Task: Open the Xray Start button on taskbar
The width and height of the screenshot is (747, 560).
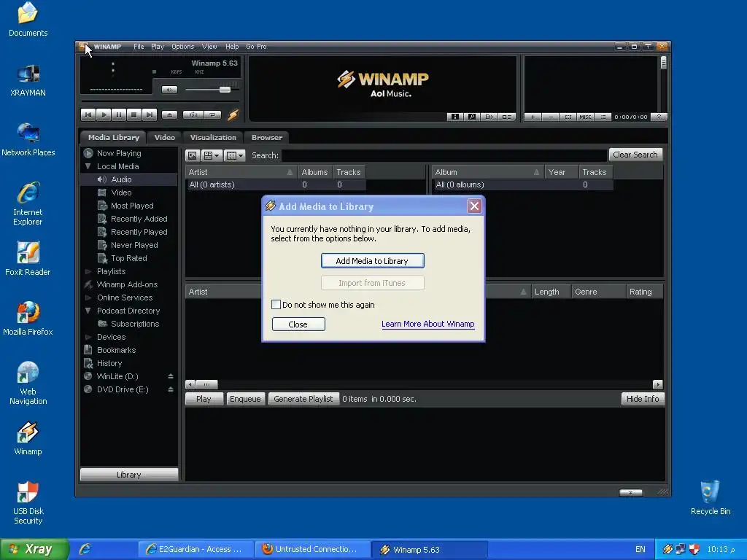Action: (34, 549)
